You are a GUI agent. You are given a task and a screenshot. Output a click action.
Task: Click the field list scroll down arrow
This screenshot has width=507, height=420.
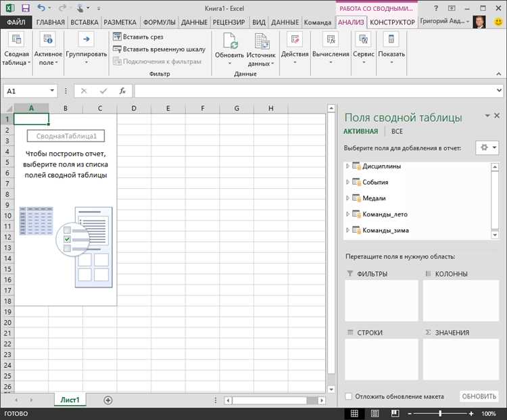pos(495,235)
